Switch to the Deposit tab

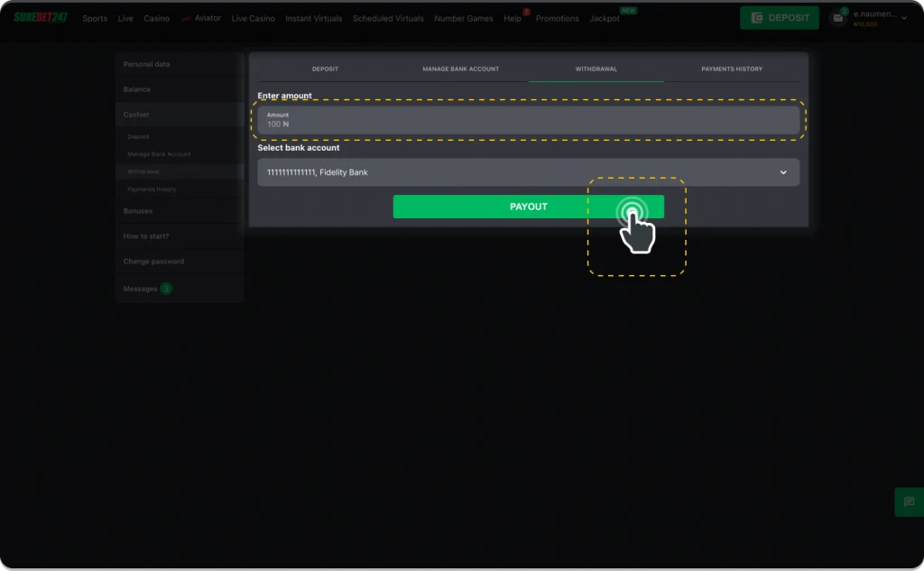point(325,69)
